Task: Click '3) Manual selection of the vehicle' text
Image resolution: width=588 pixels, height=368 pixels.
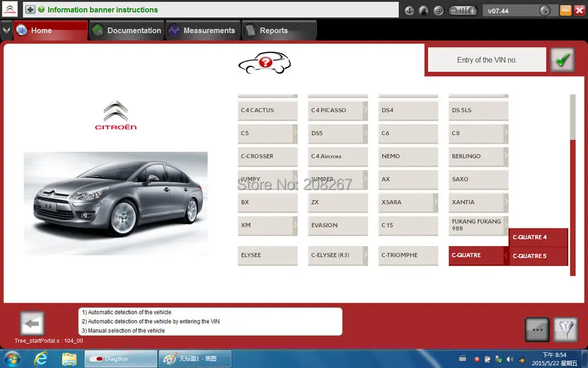Action: pyautogui.click(x=123, y=331)
